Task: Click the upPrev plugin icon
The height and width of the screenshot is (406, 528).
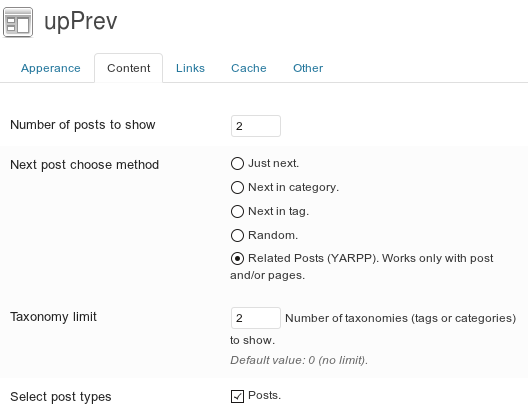Action: [18, 22]
